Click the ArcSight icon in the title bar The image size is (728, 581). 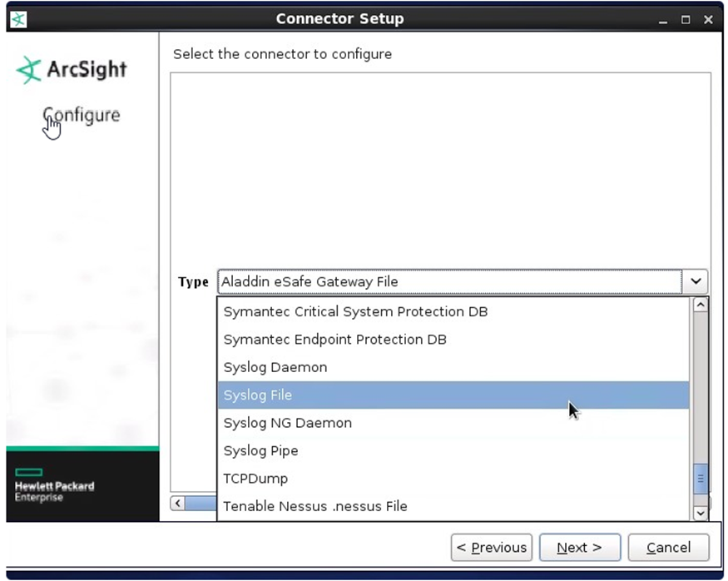click(x=17, y=18)
